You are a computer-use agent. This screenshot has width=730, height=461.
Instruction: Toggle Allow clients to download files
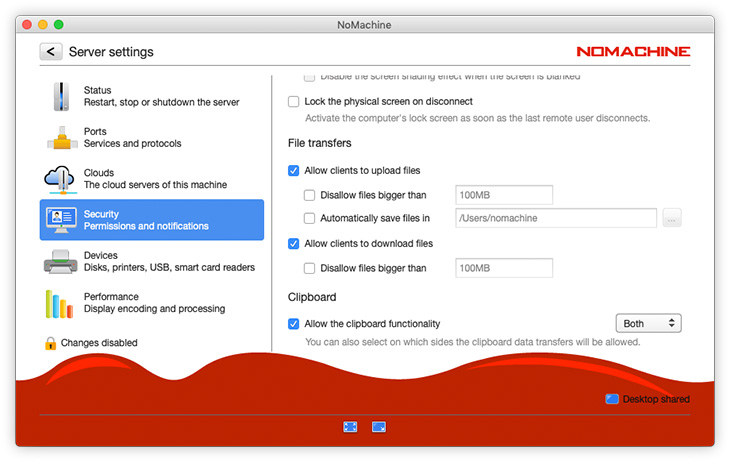[294, 244]
